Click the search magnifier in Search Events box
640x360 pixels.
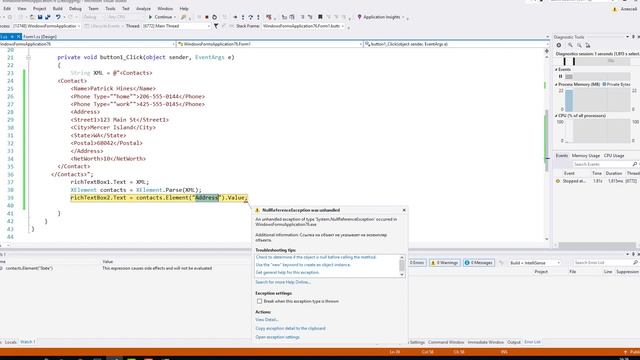pyautogui.click(x=635, y=164)
